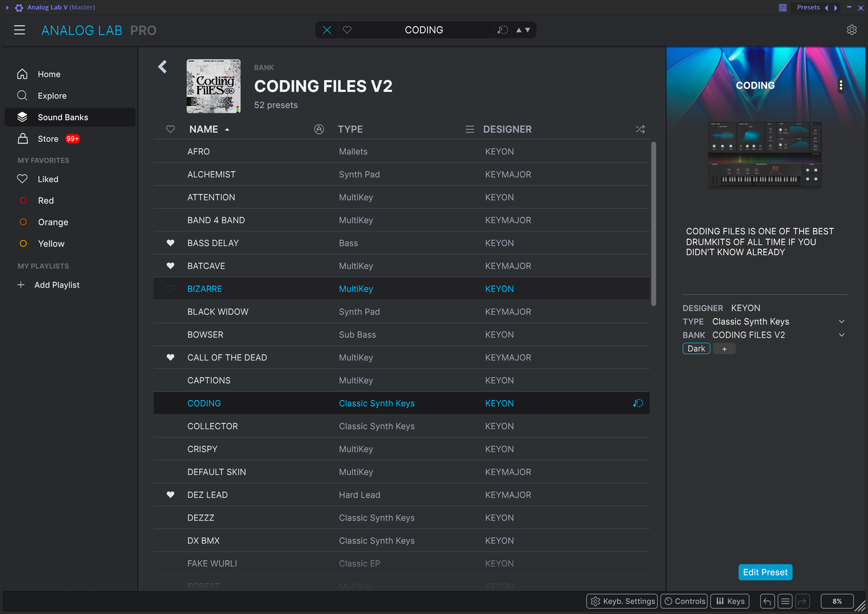Viewport: 868px width, 614px height.
Task: Select the Red favorites tag
Action: click(x=70, y=201)
